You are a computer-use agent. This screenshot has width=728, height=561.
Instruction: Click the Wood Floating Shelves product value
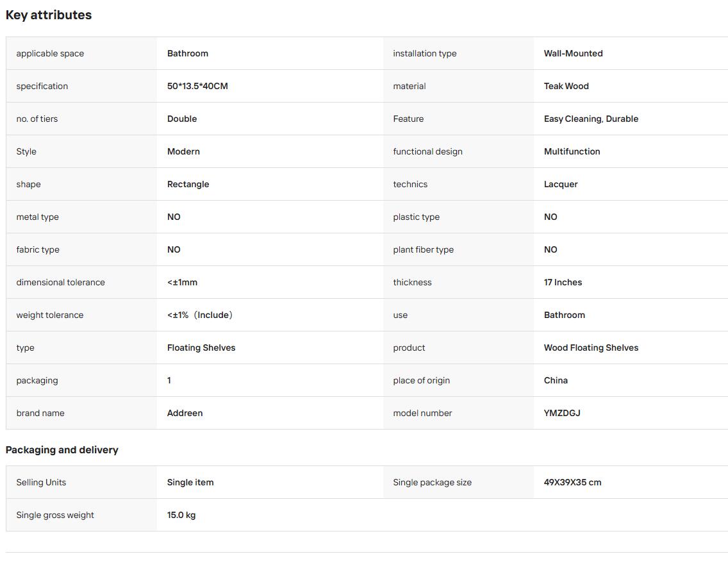591,348
